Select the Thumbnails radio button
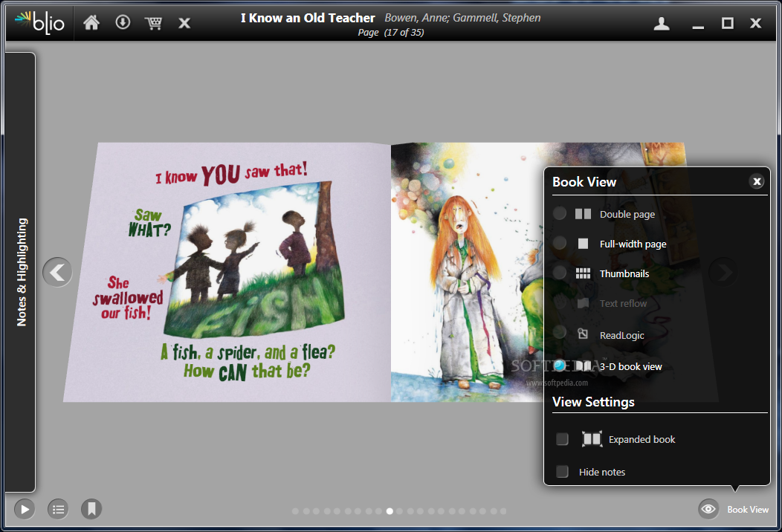Viewport: 782px width, 532px height. (560, 273)
